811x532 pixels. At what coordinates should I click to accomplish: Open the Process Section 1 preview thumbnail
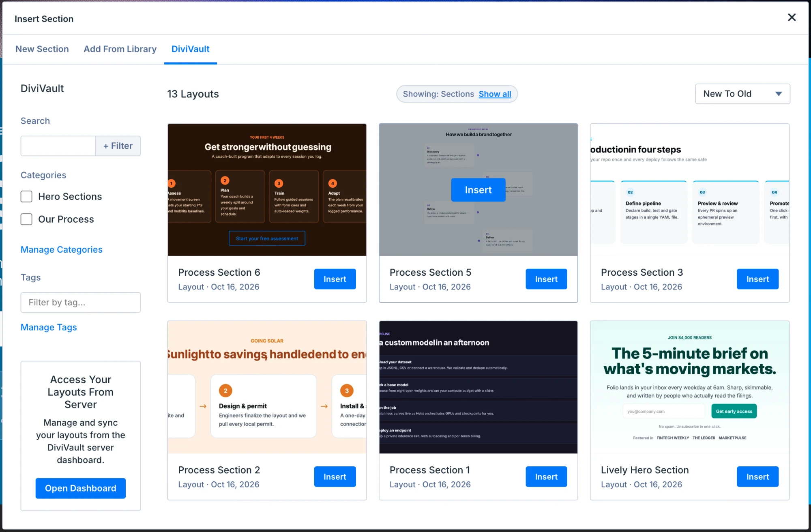point(478,387)
